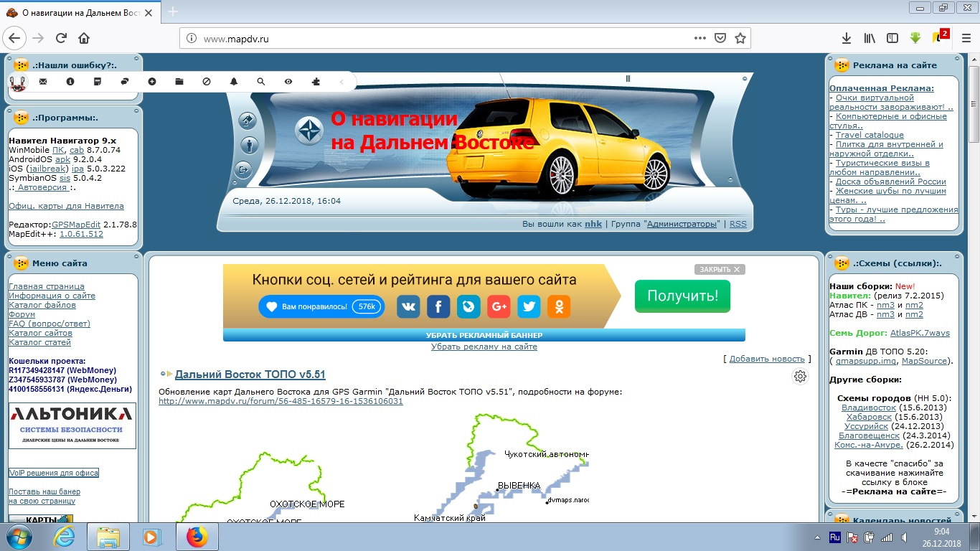
Task: Open Firefox downloads arrow
Action: [847, 38]
